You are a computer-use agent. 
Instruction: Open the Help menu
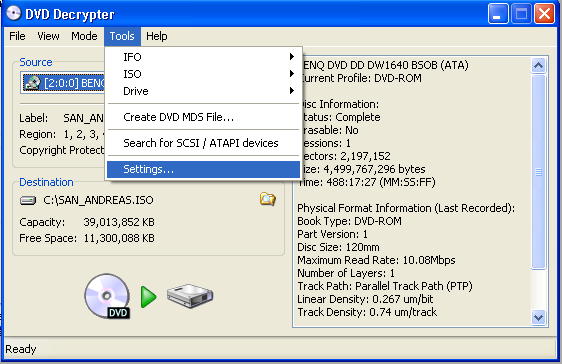coord(157,36)
